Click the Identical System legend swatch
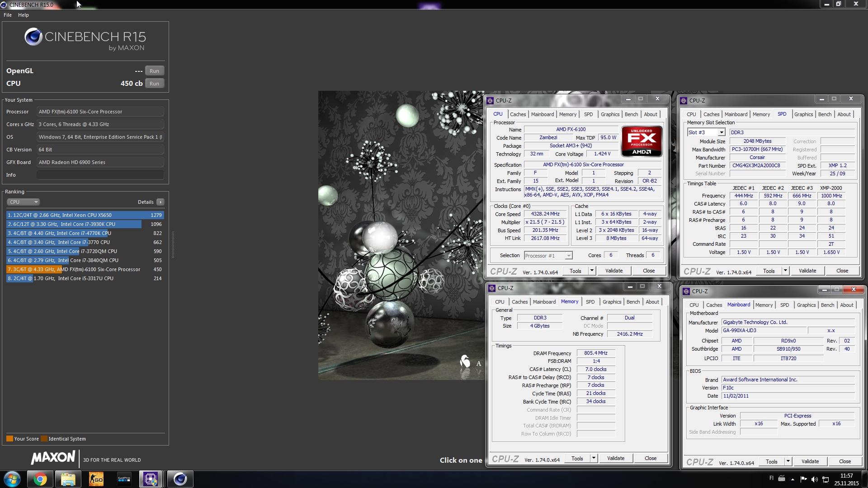The width and height of the screenshot is (868, 488). [x=44, y=439]
